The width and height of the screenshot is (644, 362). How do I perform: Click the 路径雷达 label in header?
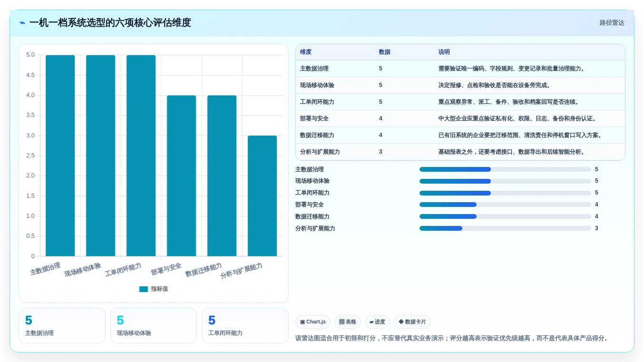612,23
